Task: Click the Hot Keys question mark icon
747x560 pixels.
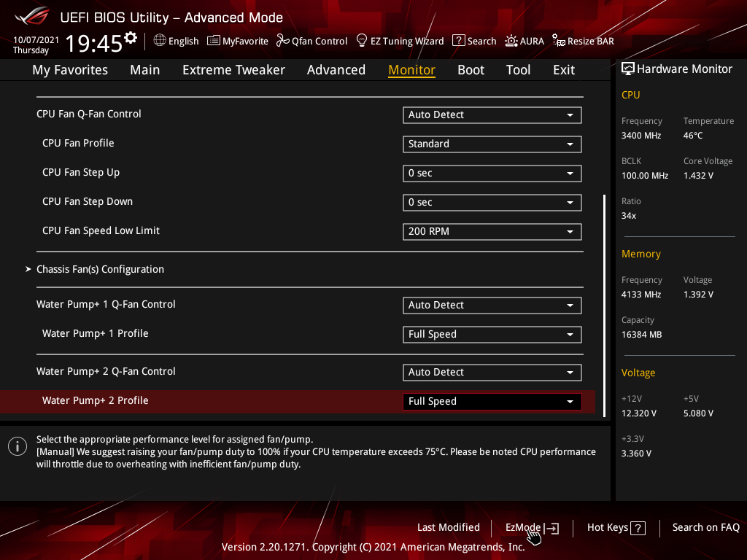Action: (x=638, y=528)
